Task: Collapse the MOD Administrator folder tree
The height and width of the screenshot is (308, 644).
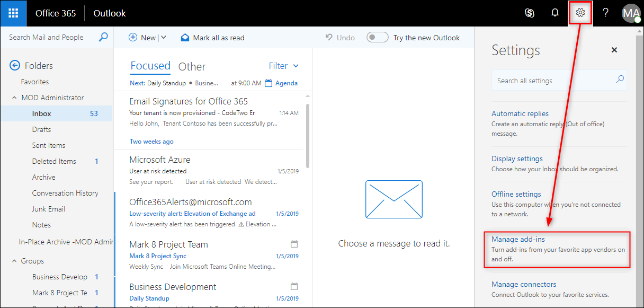Action: (x=14, y=98)
